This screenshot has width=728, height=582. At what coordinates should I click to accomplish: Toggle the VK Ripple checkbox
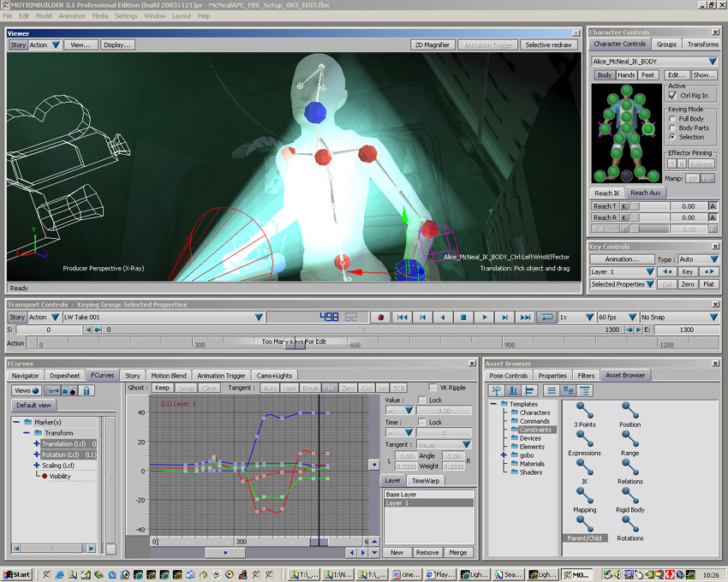click(433, 388)
